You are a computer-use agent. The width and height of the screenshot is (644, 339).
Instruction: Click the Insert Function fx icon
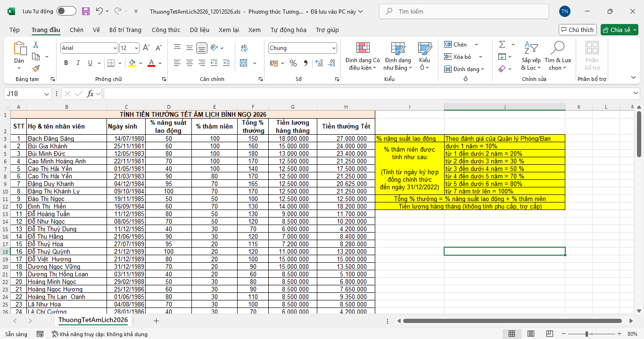coord(90,94)
